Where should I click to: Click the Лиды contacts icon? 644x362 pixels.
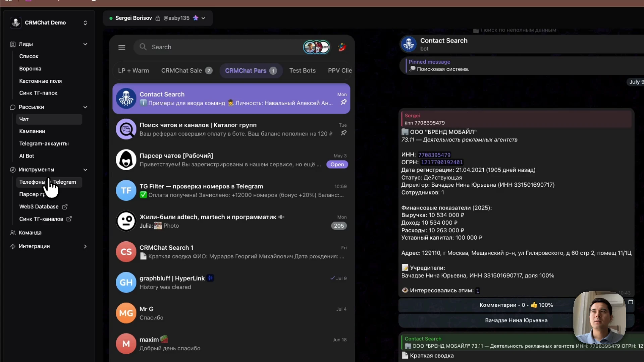pyautogui.click(x=13, y=44)
